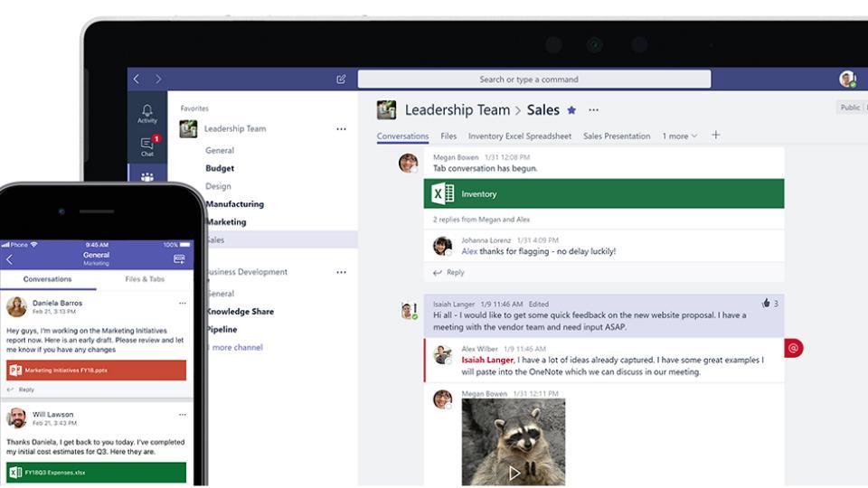This screenshot has height=488, width=868.
Task: Open the Manufacturing channel
Action: coord(235,204)
